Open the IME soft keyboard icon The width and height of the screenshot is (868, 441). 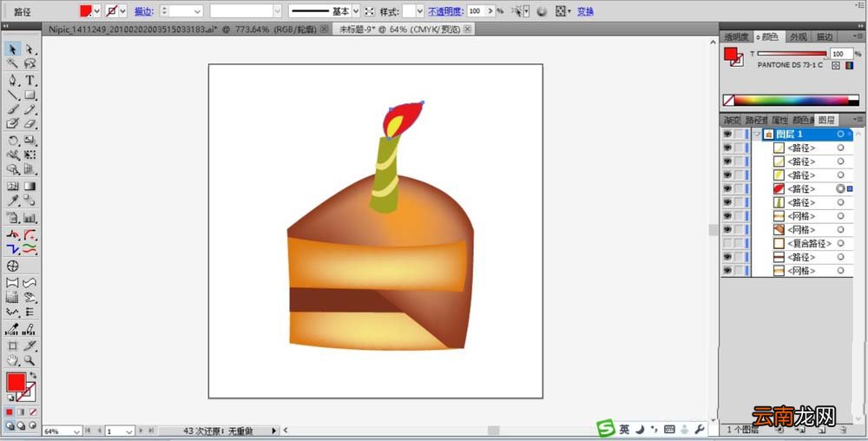(669, 429)
